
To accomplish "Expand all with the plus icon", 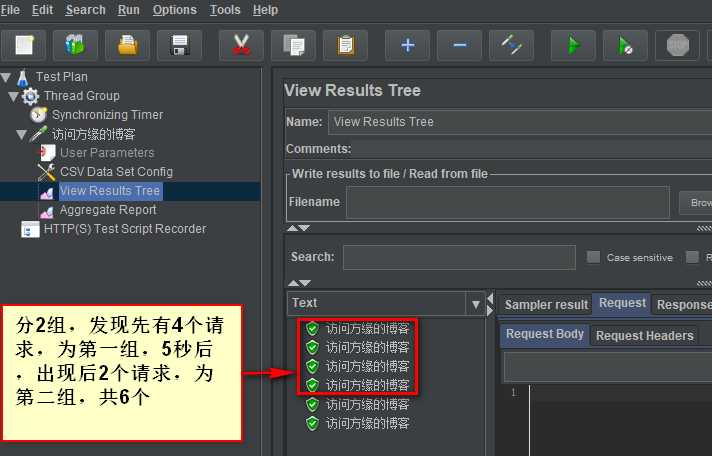I will 408,45.
